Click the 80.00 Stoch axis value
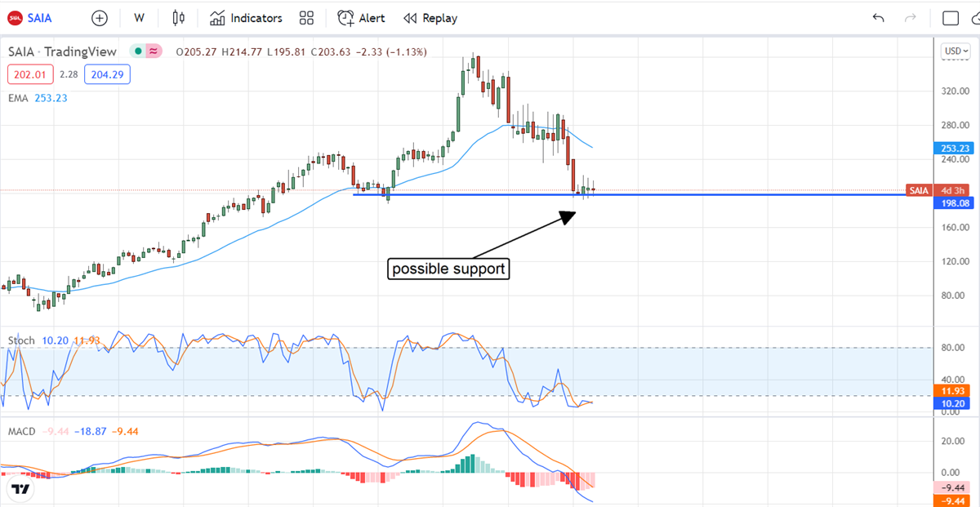The width and height of the screenshot is (980, 507). tap(952, 347)
